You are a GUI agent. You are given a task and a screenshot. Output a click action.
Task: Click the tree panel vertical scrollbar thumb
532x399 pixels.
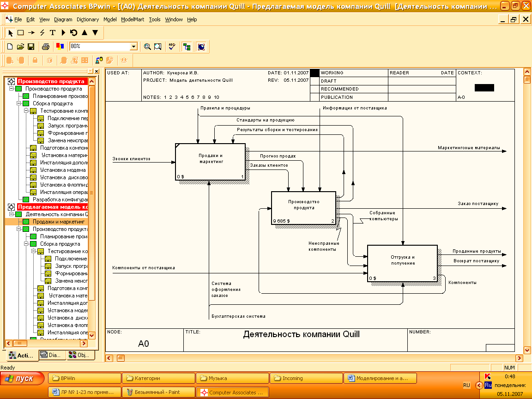(x=91, y=193)
